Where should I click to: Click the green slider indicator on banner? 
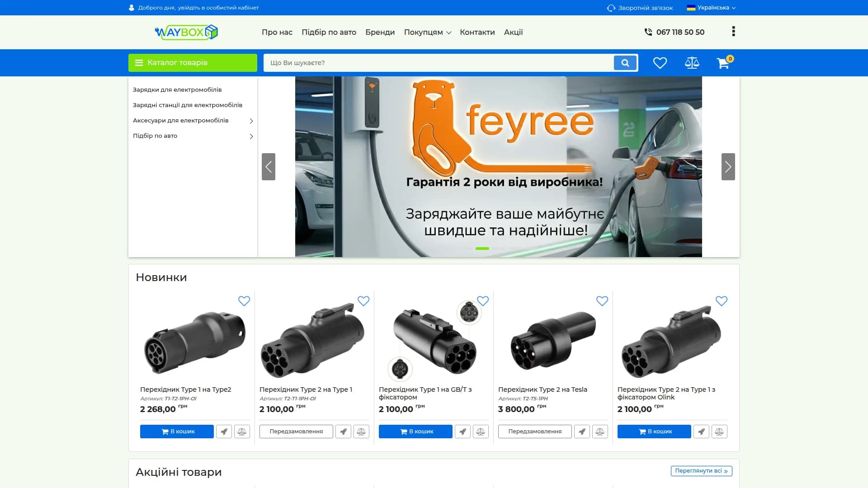tap(482, 249)
